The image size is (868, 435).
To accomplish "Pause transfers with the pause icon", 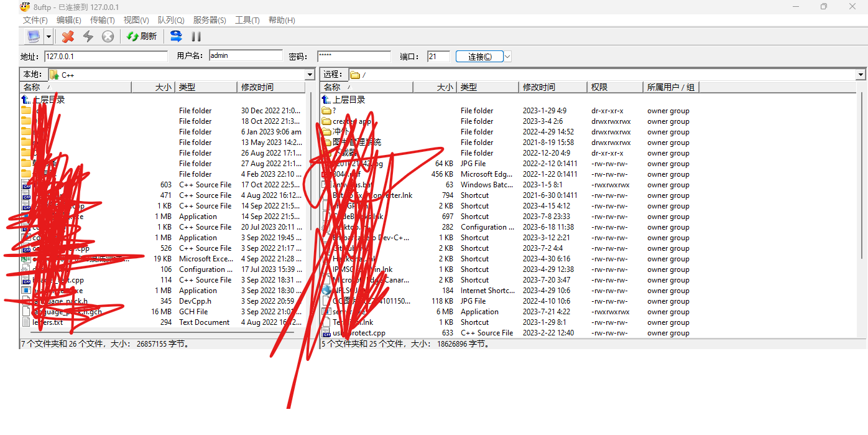I will pos(196,37).
